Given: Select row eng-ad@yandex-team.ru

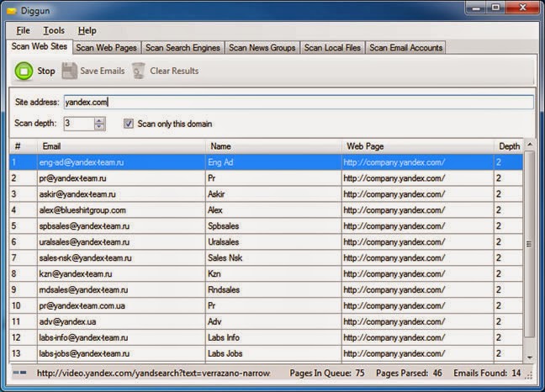Looking at the screenshot, I should pyautogui.click(x=267, y=162).
